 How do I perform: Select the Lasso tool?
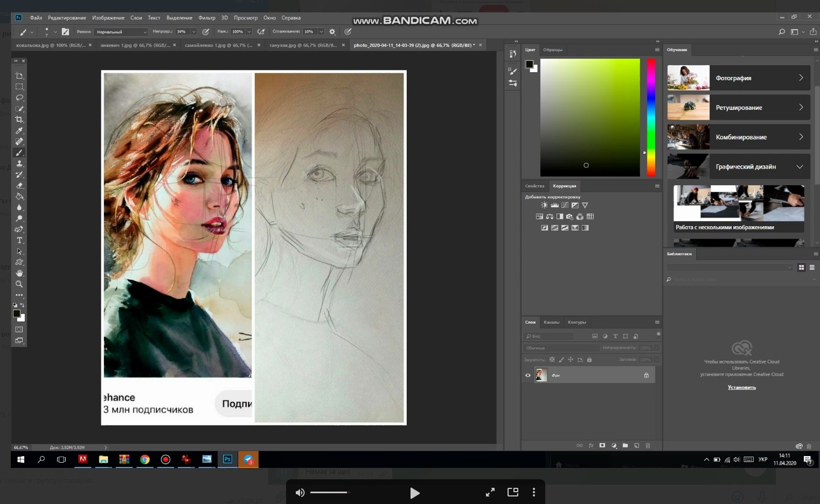pyautogui.click(x=19, y=98)
